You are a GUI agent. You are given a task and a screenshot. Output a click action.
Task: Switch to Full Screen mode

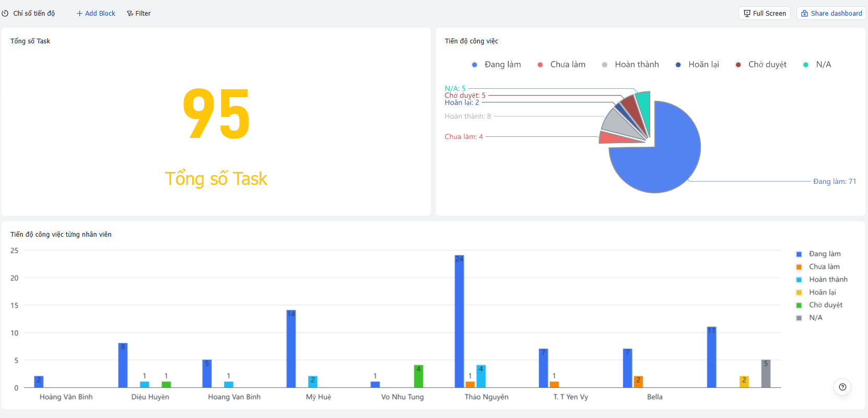point(765,14)
